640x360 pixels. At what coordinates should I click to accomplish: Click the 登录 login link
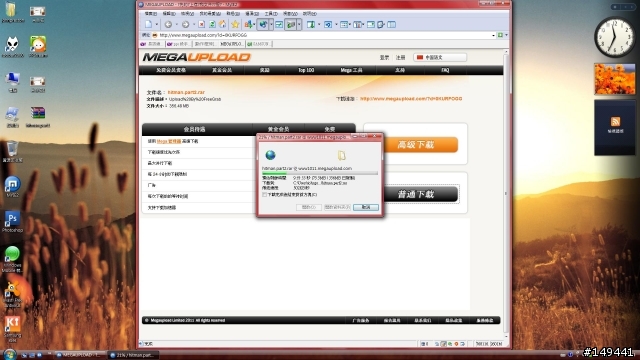click(384, 58)
